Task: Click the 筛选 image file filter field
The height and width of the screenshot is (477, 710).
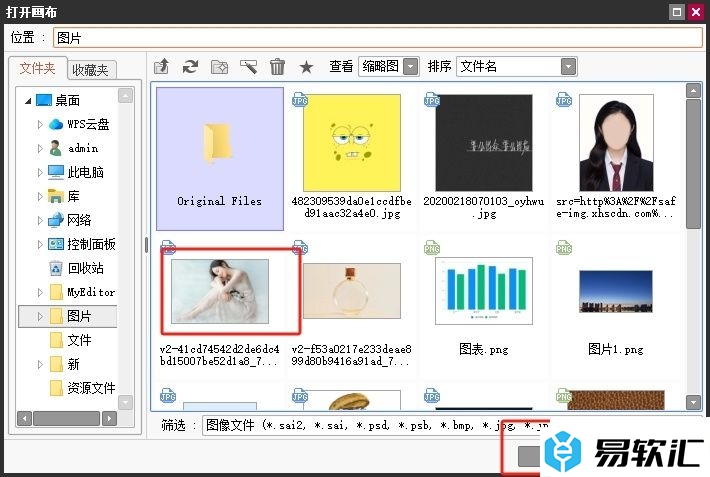Action: 376,425
